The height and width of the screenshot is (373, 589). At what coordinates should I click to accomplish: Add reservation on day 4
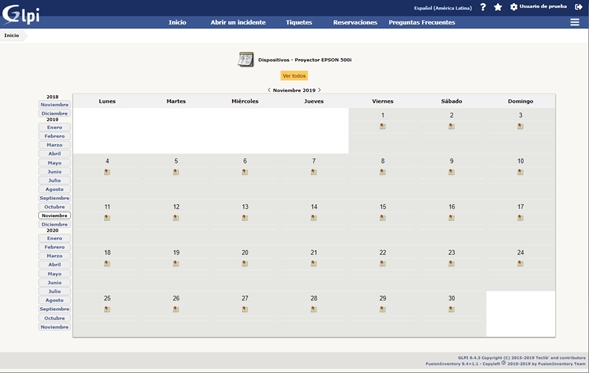[x=107, y=172]
